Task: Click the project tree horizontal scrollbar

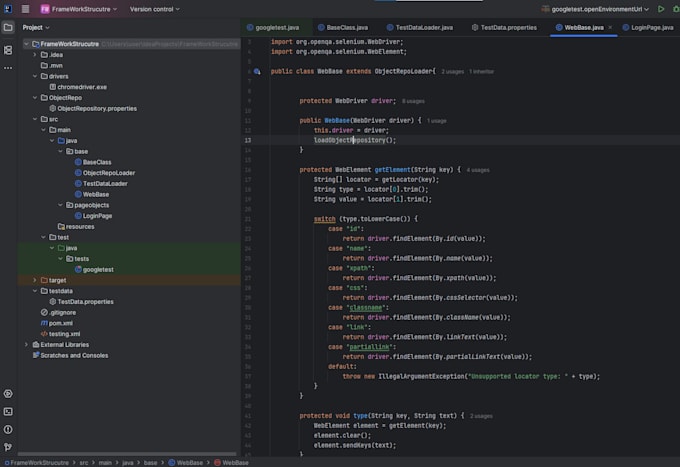Action: 129,454
